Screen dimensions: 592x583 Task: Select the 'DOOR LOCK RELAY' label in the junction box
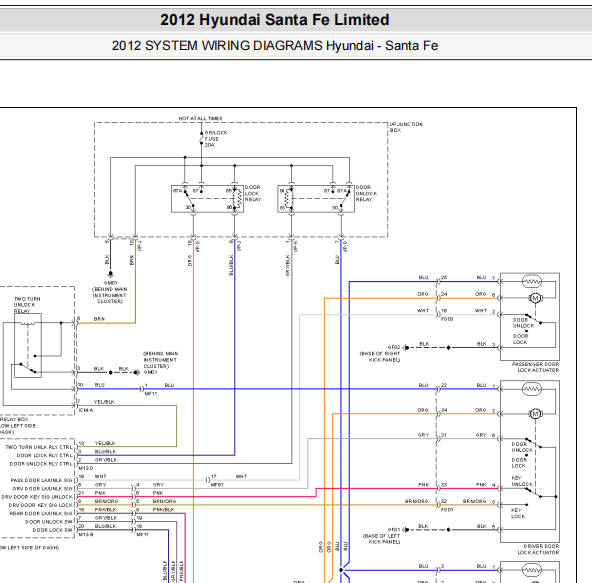(x=253, y=193)
